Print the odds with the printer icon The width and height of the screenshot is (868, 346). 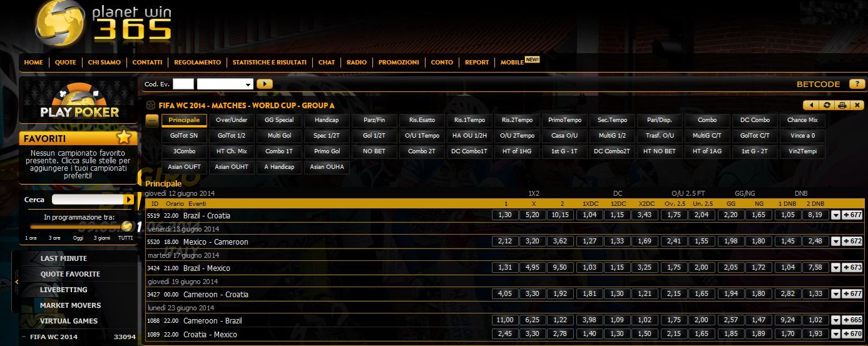842,105
